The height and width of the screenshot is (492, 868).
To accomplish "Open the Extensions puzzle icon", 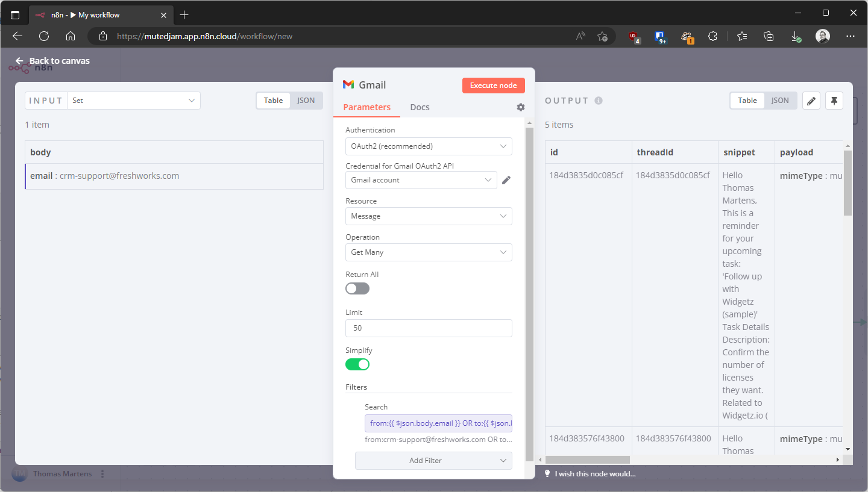I will pyautogui.click(x=713, y=36).
